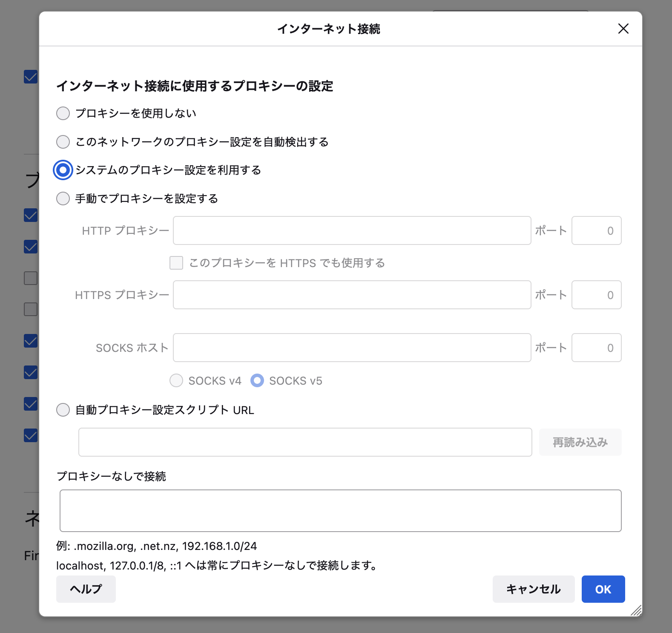Click the HTTP proxy ポート field
This screenshot has width=672, height=633.
[596, 230]
